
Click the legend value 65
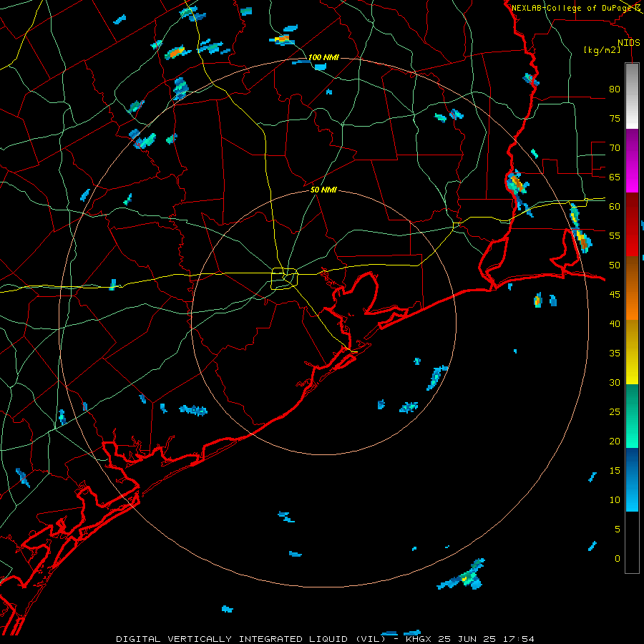point(615,177)
